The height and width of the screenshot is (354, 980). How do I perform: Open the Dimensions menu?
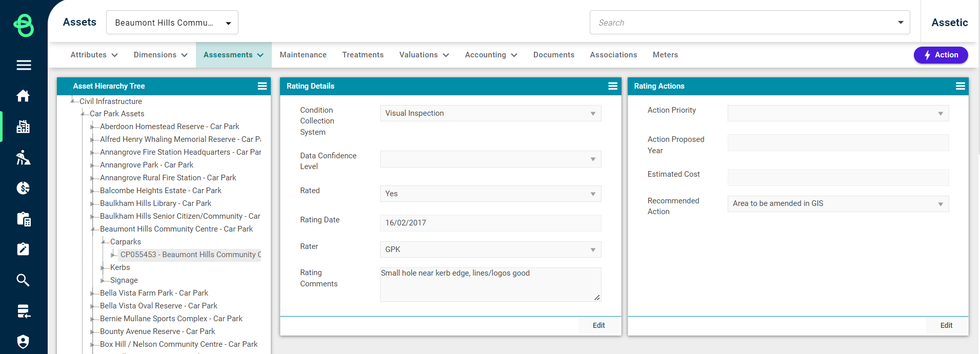[x=161, y=55]
